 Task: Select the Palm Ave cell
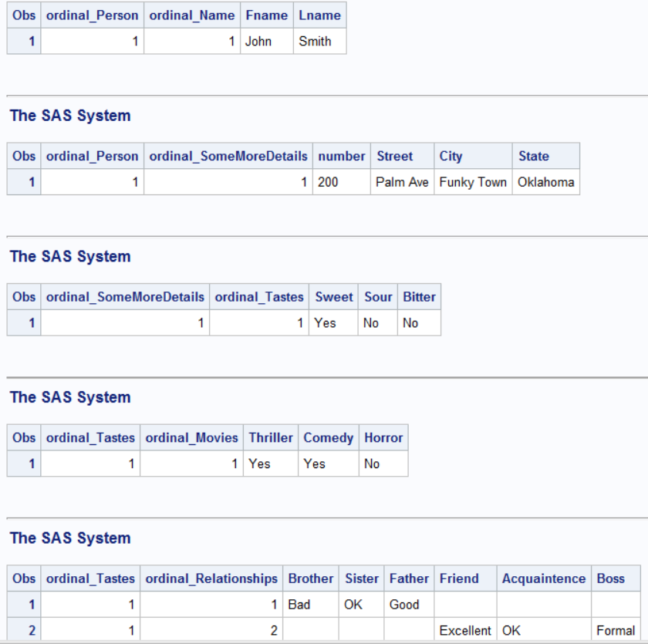point(402,182)
